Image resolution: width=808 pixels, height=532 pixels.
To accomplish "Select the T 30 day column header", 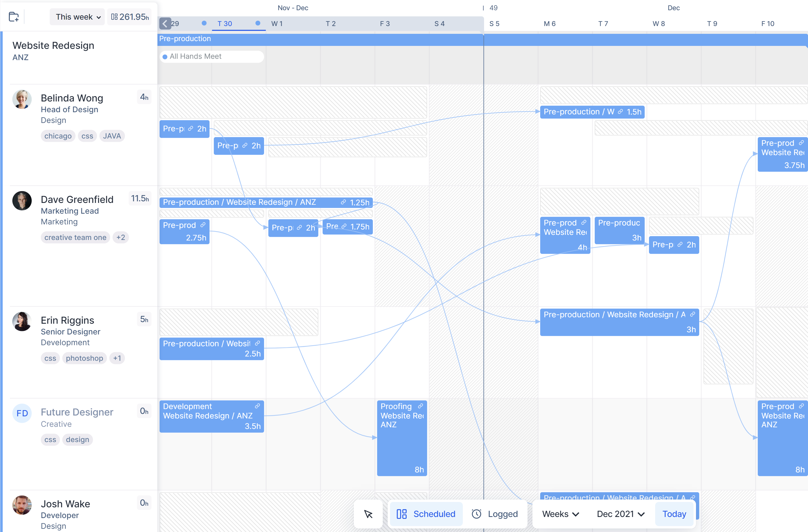I will pyautogui.click(x=225, y=24).
